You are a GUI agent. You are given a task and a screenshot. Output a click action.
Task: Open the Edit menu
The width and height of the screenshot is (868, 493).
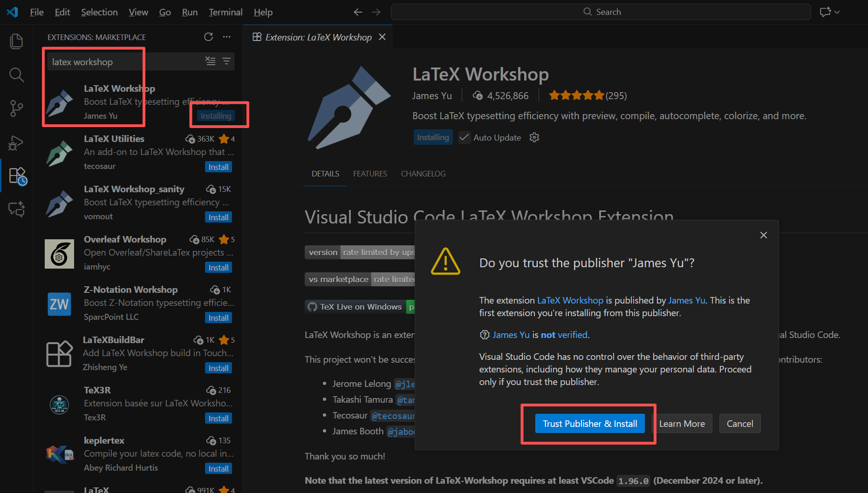point(62,12)
